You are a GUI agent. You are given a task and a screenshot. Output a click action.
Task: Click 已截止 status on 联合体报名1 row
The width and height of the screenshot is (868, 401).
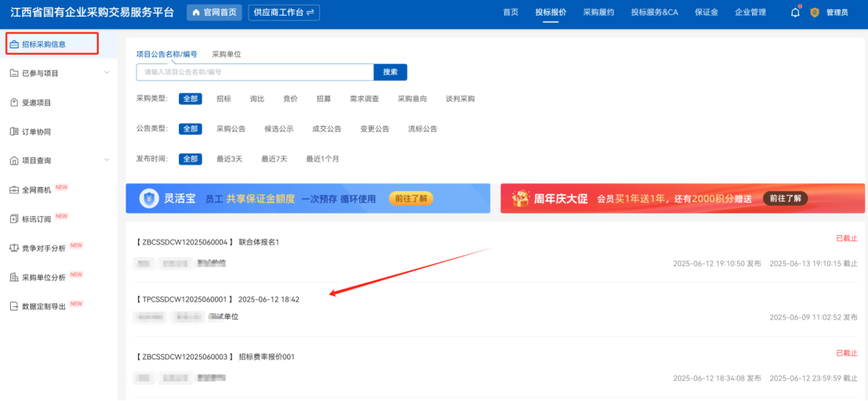point(846,238)
